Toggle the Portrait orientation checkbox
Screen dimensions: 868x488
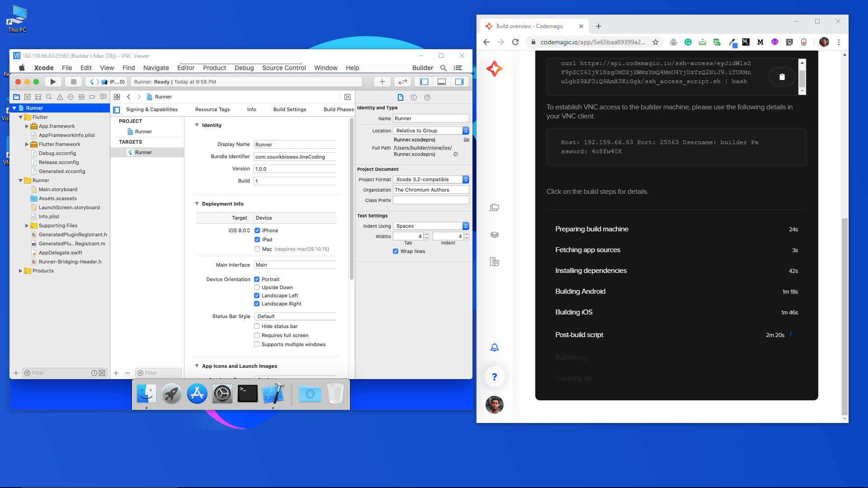click(x=257, y=279)
